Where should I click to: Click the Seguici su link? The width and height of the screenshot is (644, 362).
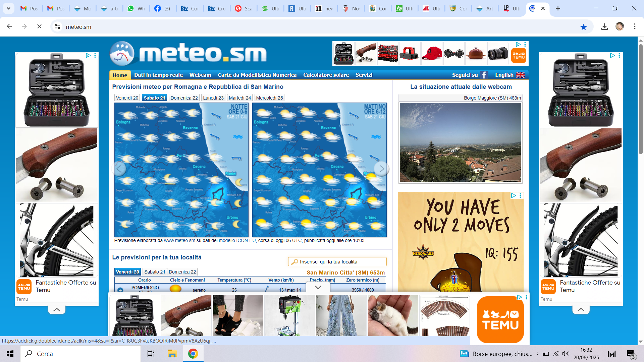465,75
